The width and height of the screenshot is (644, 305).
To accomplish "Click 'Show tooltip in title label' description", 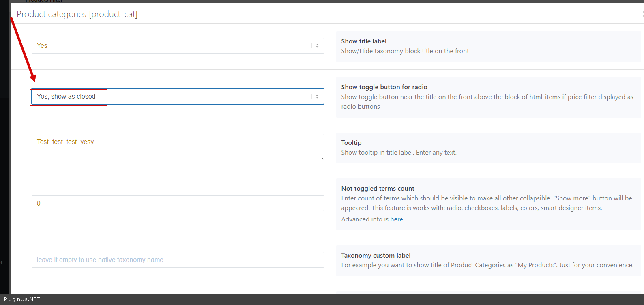I will [399, 152].
